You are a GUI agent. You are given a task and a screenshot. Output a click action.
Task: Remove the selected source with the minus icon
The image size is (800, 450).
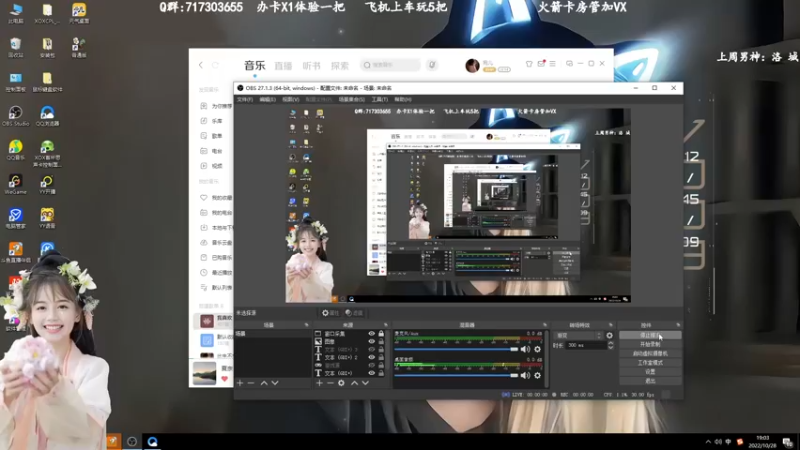point(330,383)
